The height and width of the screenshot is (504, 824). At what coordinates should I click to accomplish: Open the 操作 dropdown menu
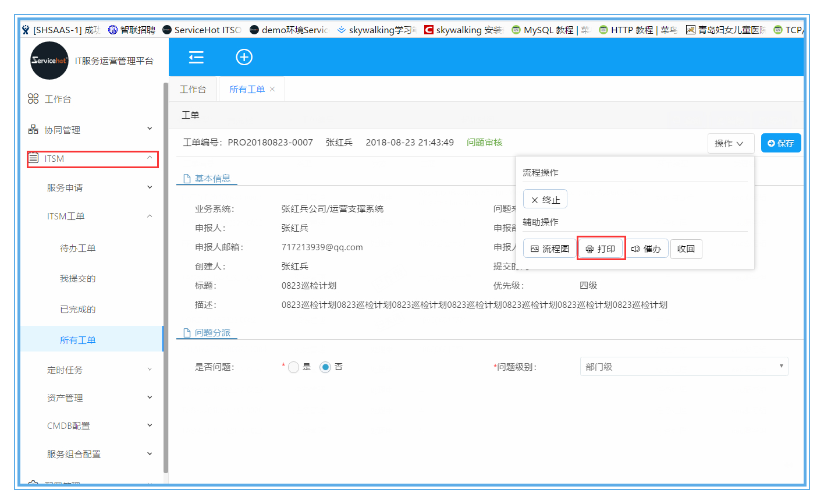(x=730, y=143)
